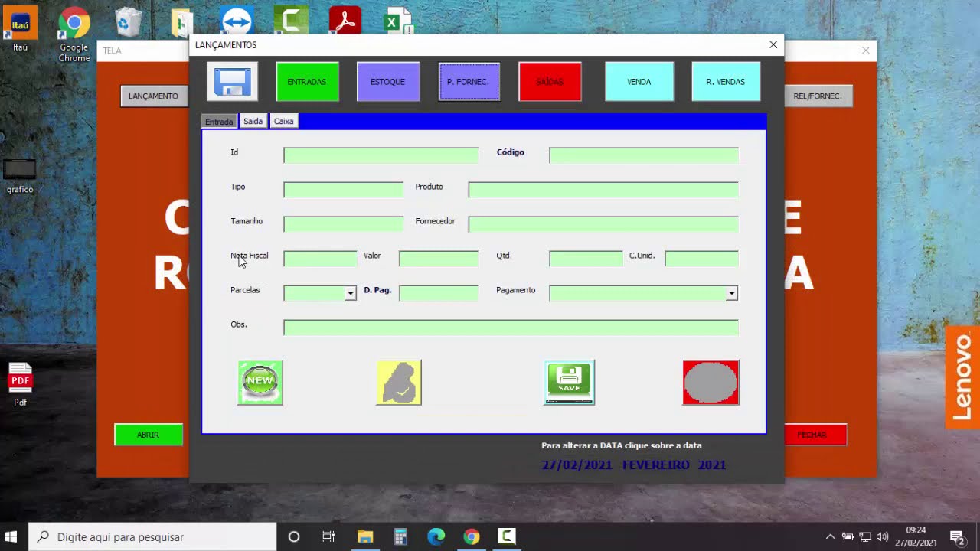Open Task View on taskbar
The width and height of the screenshot is (980, 551).
[x=328, y=536]
